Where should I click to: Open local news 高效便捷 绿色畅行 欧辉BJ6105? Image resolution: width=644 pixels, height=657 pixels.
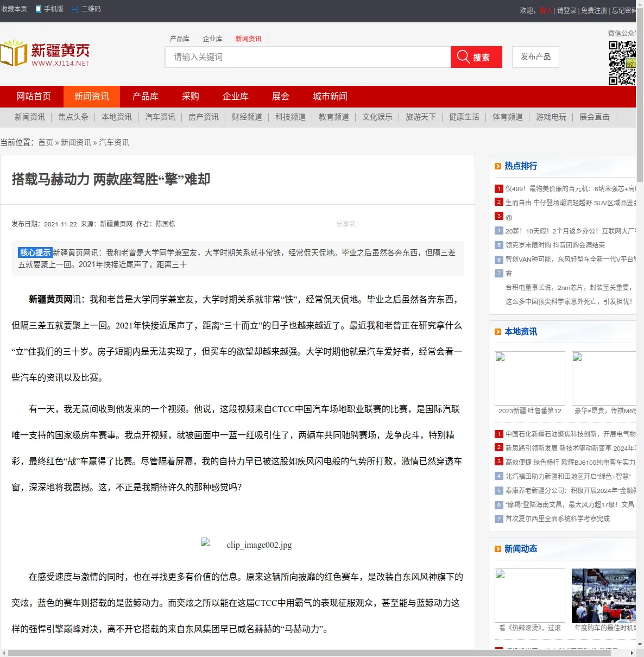pos(571,463)
